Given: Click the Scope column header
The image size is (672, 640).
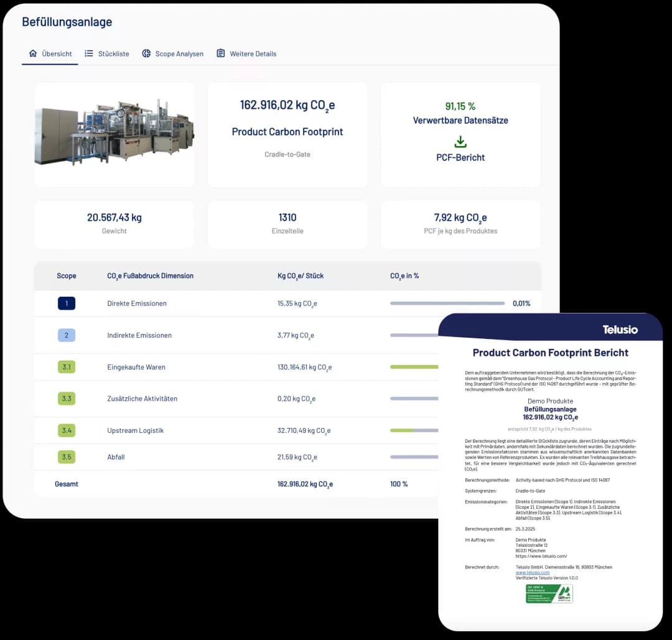Looking at the screenshot, I should 67,276.
